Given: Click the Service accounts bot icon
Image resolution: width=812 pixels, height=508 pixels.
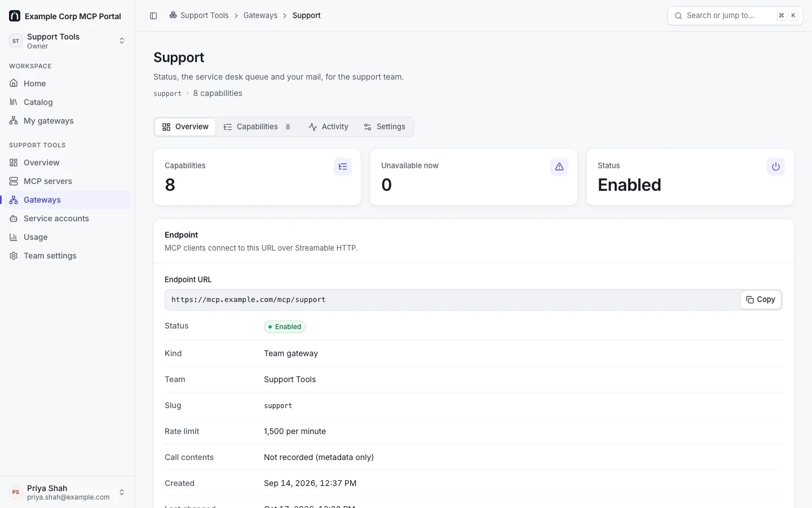Looking at the screenshot, I should (14, 218).
